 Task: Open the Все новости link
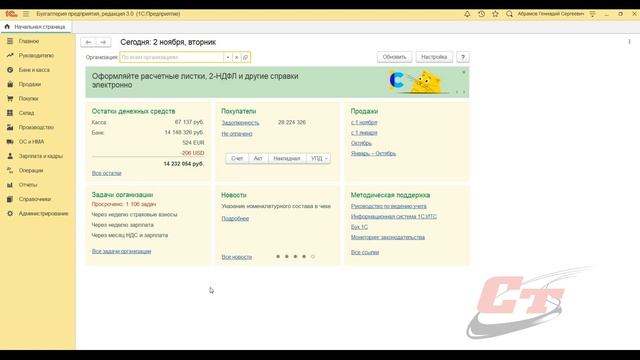(x=236, y=257)
